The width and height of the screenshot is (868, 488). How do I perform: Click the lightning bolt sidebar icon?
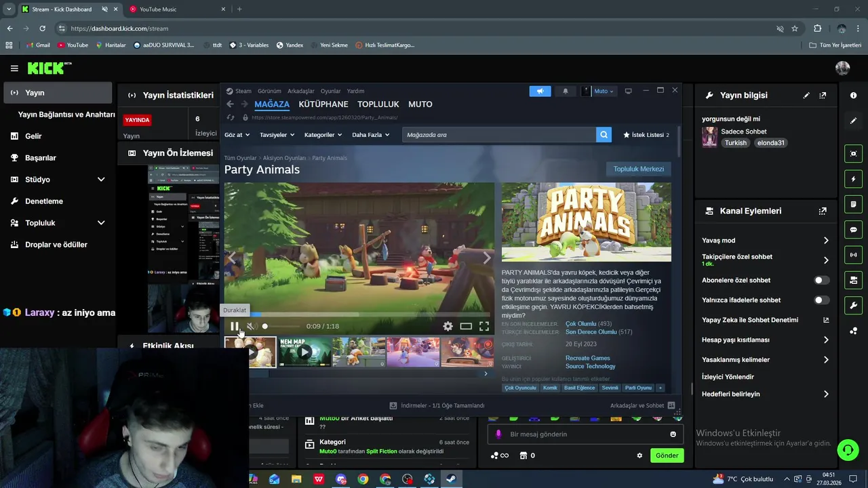click(x=853, y=179)
